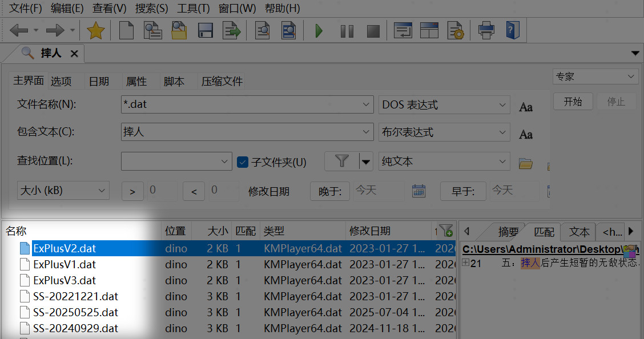The image size is (644, 339).
Task: Click the yellow star Favorites icon
Action: click(x=95, y=31)
